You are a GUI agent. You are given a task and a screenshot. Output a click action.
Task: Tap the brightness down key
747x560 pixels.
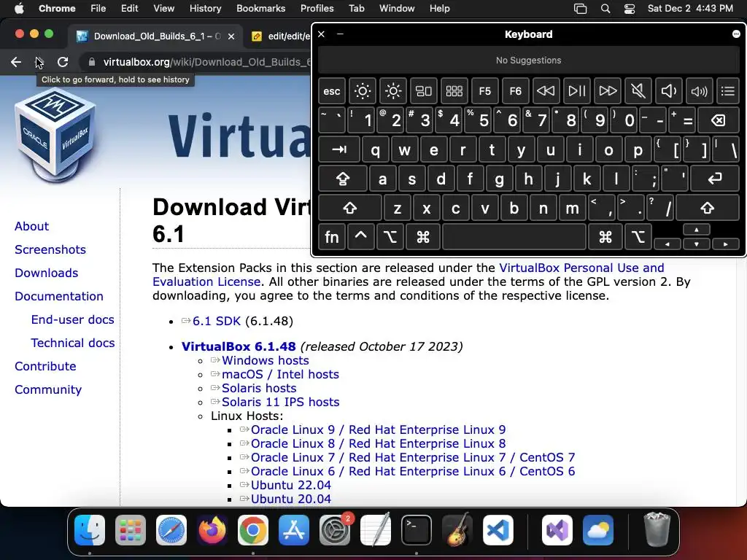[x=362, y=91]
